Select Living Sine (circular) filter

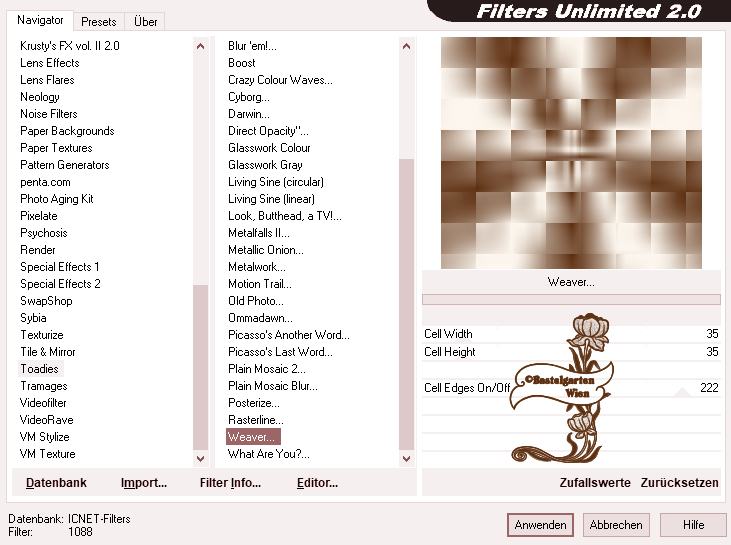pos(276,182)
